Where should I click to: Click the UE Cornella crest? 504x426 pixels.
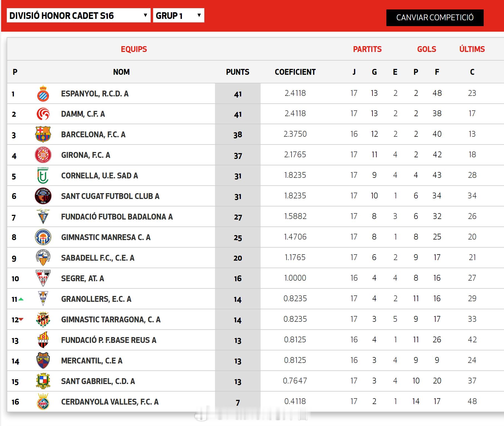pyautogui.click(x=43, y=176)
